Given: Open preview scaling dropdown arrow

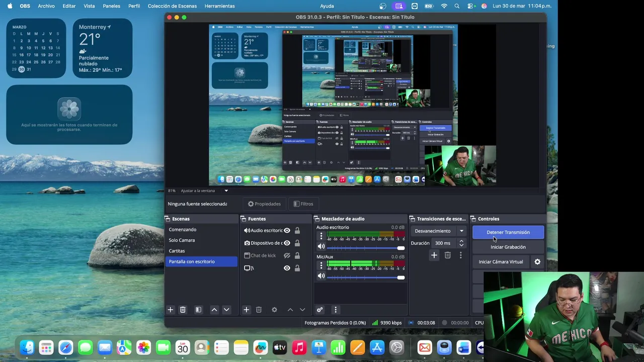Looking at the screenshot, I should (226, 191).
